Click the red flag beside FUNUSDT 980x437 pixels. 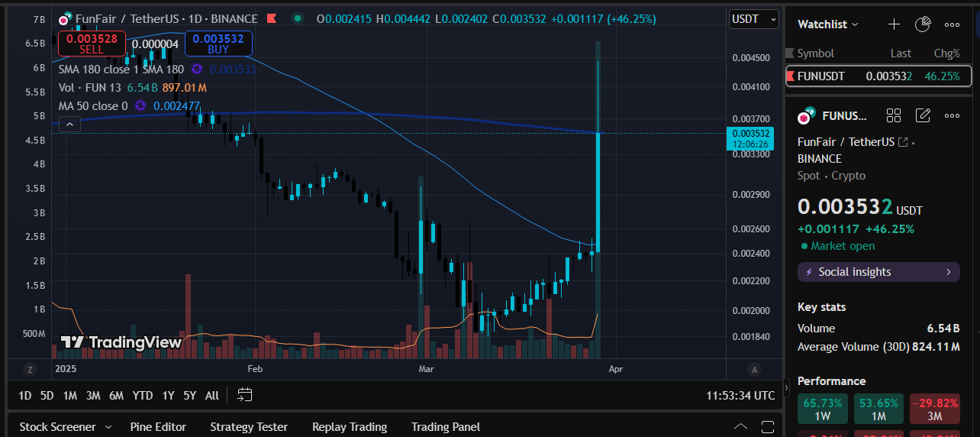tap(790, 76)
